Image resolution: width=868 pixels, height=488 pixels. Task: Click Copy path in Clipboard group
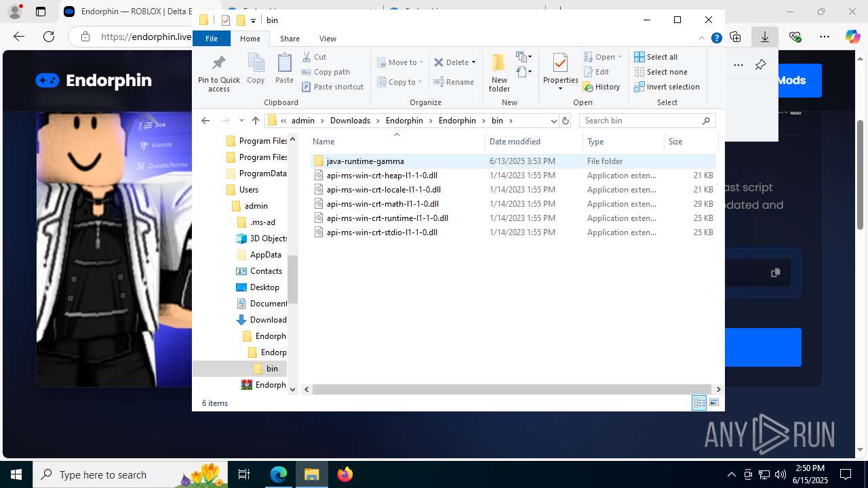(325, 72)
